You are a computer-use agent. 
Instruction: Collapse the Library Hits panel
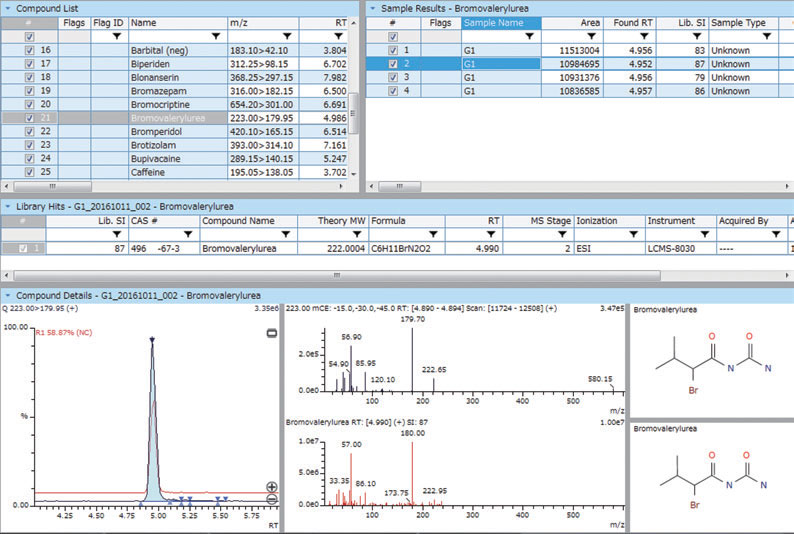(x=8, y=207)
